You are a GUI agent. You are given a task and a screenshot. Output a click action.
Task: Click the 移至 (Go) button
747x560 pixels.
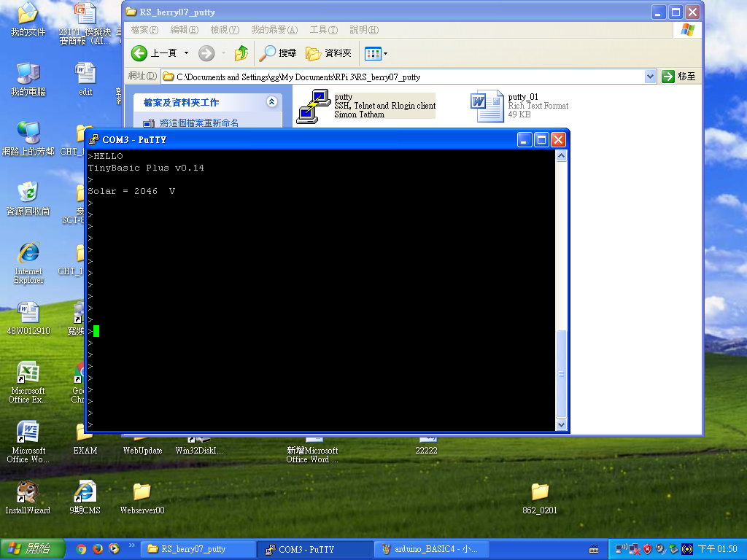pyautogui.click(x=680, y=77)
